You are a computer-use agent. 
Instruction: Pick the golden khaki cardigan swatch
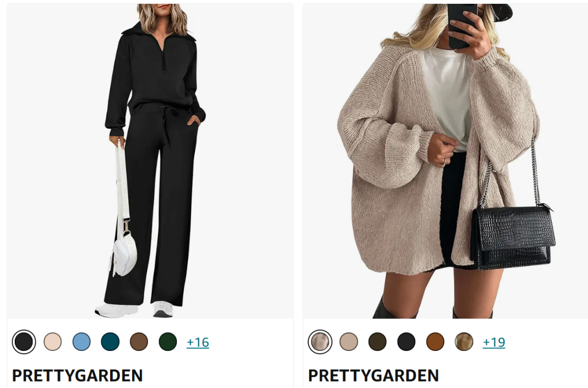click(464, 342)
